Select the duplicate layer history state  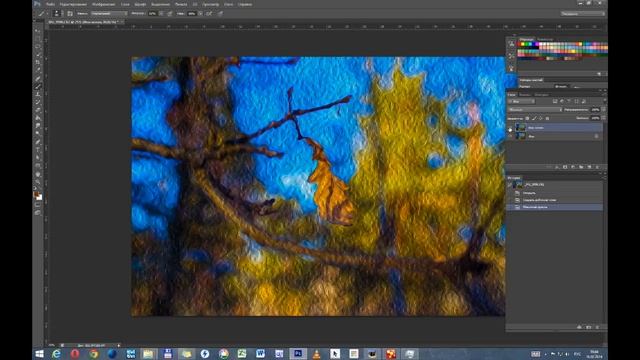point(554,200)
